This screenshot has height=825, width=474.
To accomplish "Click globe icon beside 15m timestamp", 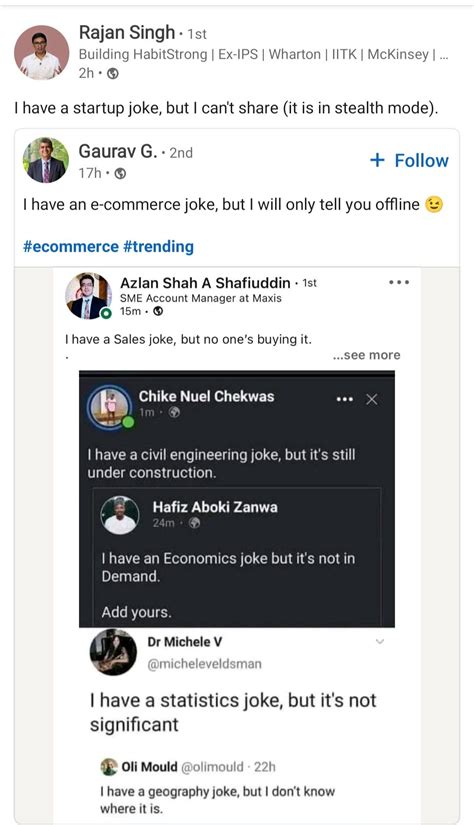I will pos(158,311).
